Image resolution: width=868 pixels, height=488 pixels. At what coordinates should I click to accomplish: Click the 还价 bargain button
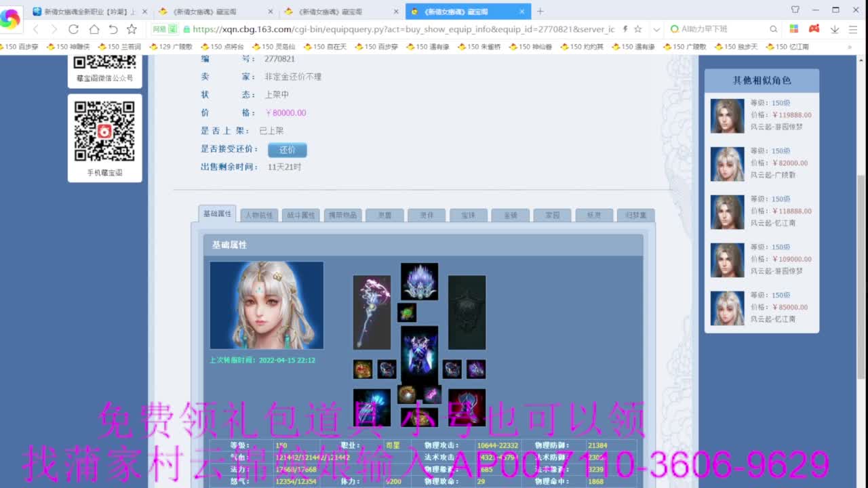click(287, 150)
